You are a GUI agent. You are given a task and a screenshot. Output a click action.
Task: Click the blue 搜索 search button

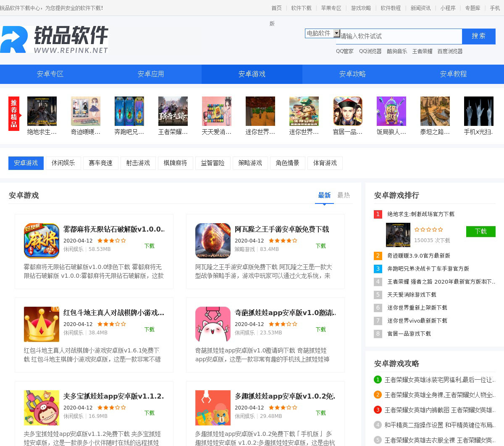(x=479, y=36)
